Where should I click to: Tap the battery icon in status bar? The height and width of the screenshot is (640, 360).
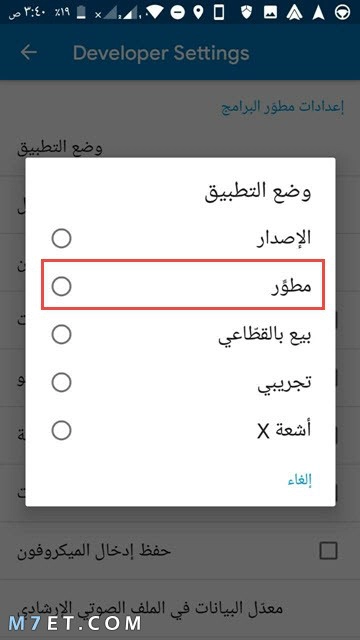pyautogui.click(x=82, y=13)
